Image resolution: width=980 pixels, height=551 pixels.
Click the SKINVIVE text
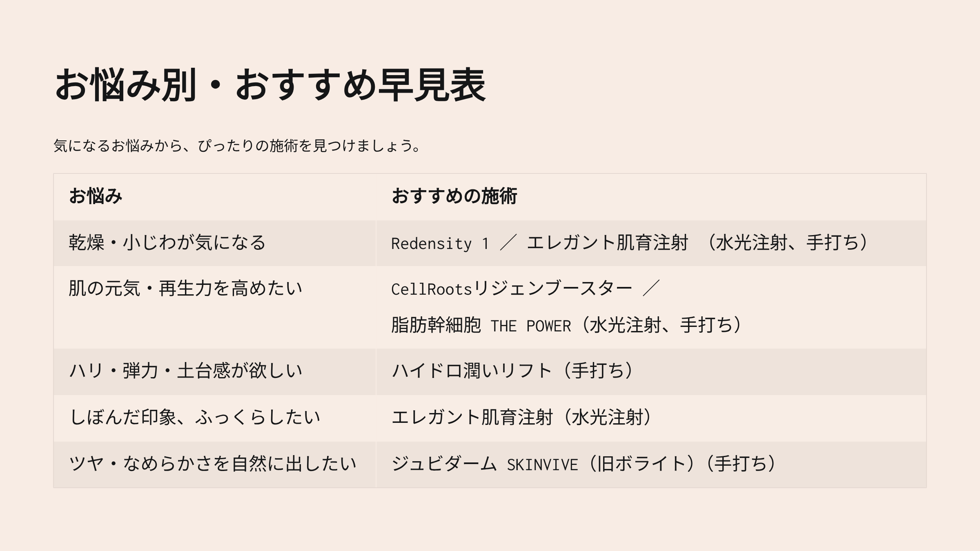(x=542, y=465)
